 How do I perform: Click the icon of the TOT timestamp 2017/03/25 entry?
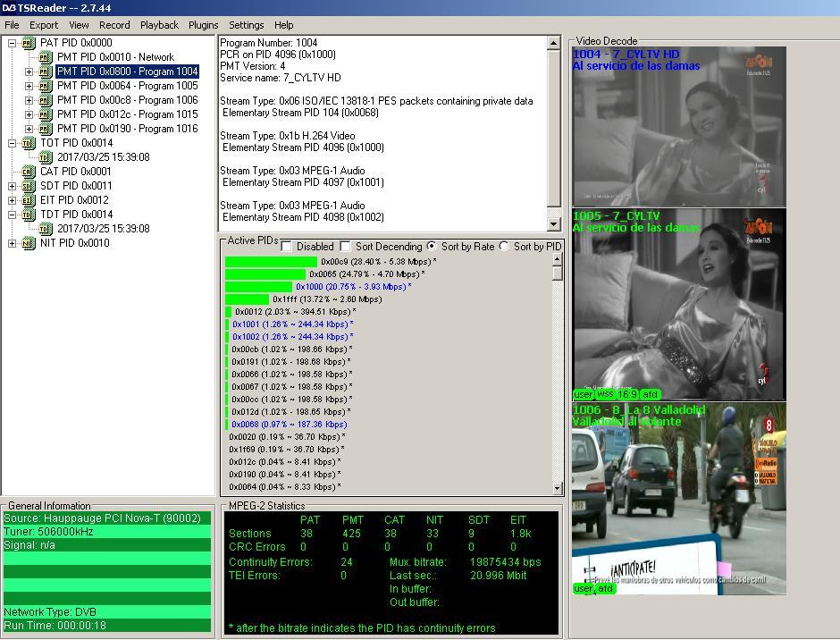click(x=46, y=157)
